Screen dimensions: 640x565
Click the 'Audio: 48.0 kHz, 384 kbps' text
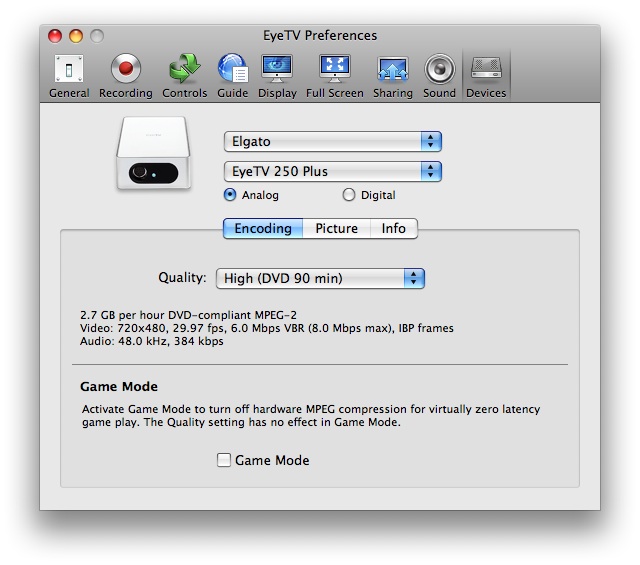(152, 341)
